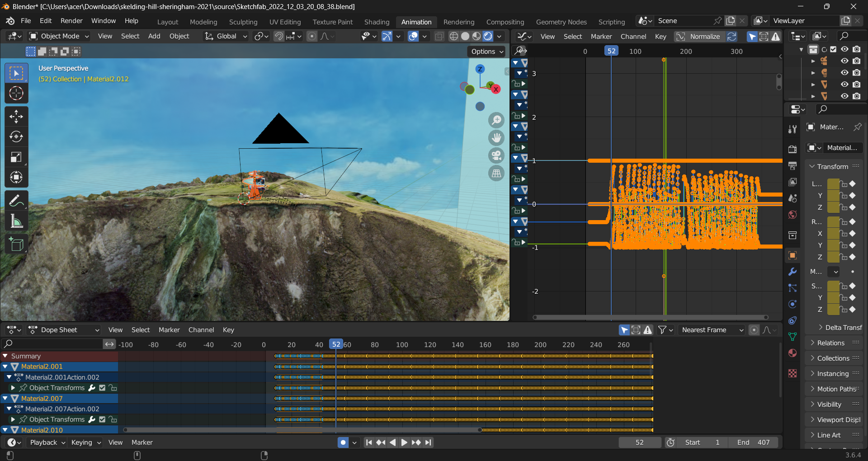Open Global transform orientation dropdown

pos(226,36)
